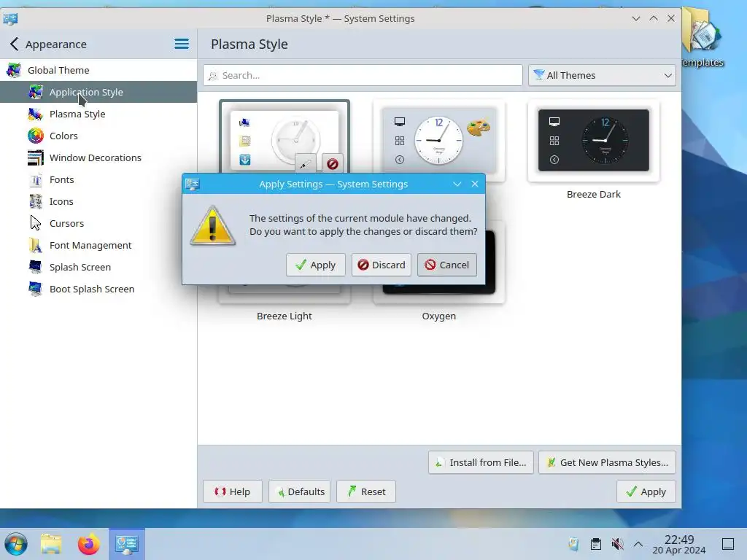Click Install from File button

[x=481, y=462]
